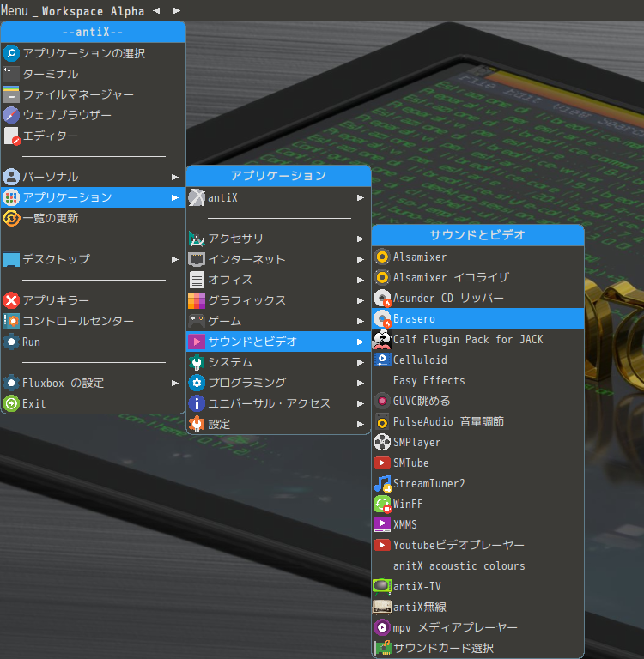Click the GUVC webcam icon

[x=382, y=401]
